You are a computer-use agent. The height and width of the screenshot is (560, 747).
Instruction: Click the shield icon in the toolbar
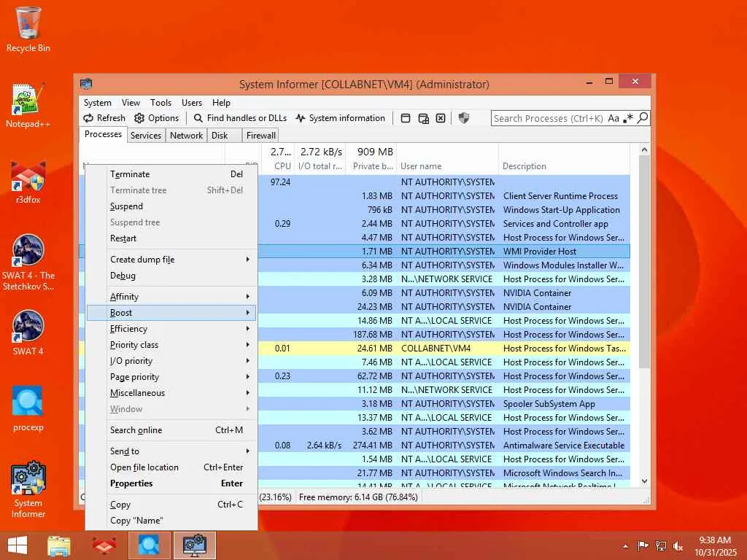pyautogui.click(x=463, y=118)
